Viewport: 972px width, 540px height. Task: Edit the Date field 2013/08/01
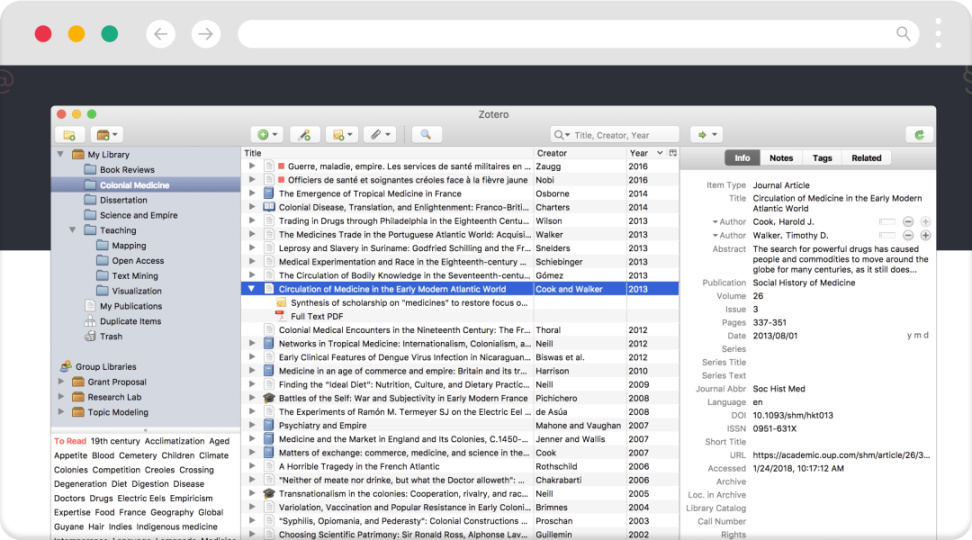(x=775, y=335)
